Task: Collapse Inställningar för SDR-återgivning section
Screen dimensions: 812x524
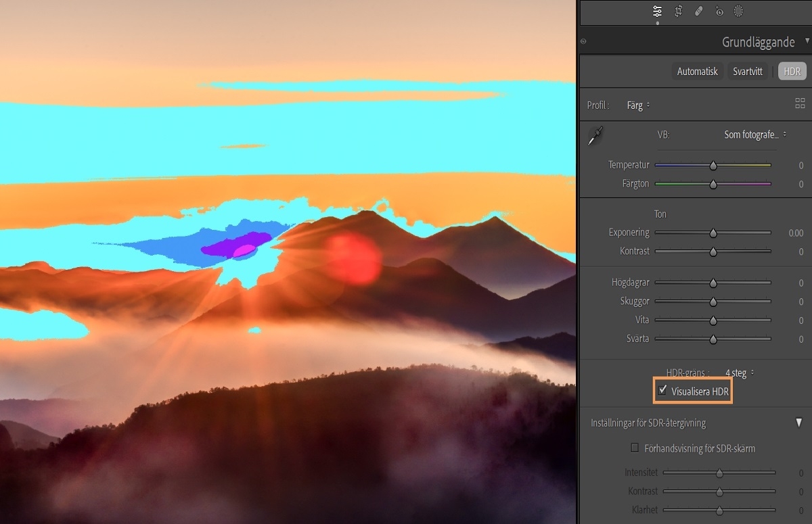Action: pos(798,421)
